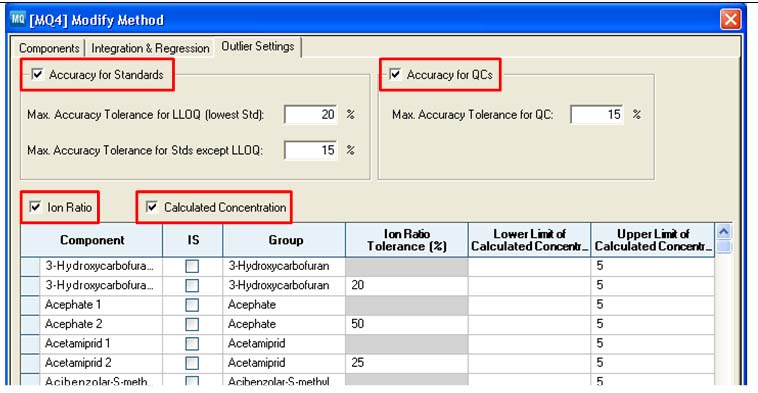Click Group cell Acetamiprid in Acetamiprid 2 row

pos(284,363)
